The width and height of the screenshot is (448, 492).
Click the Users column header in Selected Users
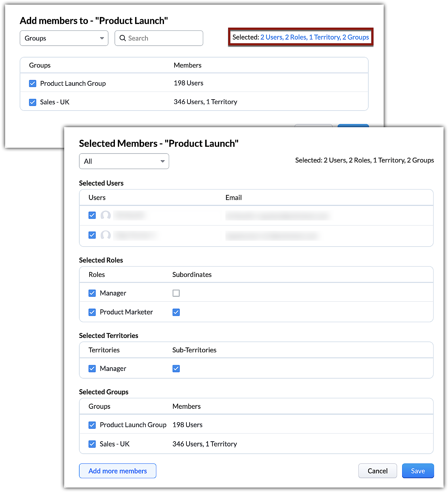(97, 198)
